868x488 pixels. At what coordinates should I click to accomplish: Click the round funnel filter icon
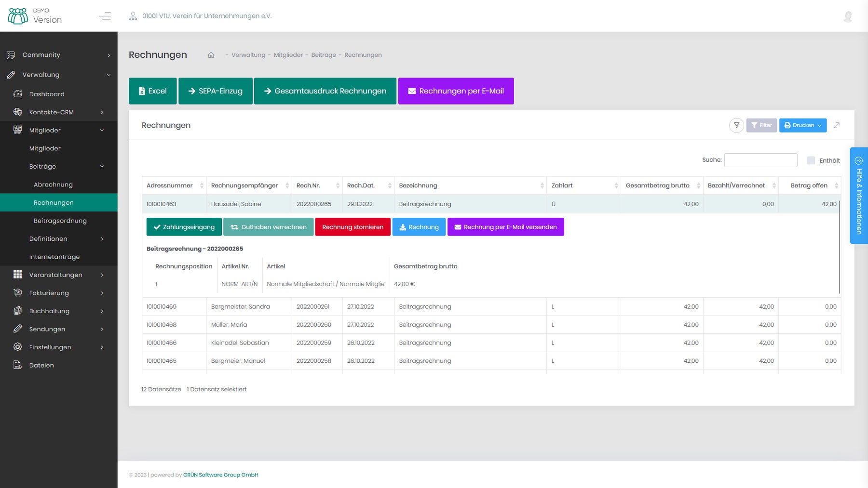(x=736, y=125)
